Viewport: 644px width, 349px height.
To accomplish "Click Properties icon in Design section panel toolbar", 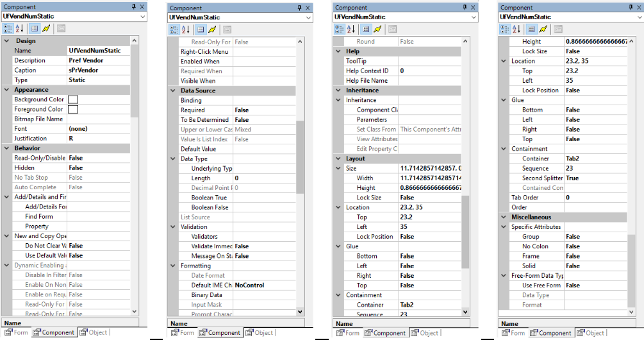I will [35, 28].
